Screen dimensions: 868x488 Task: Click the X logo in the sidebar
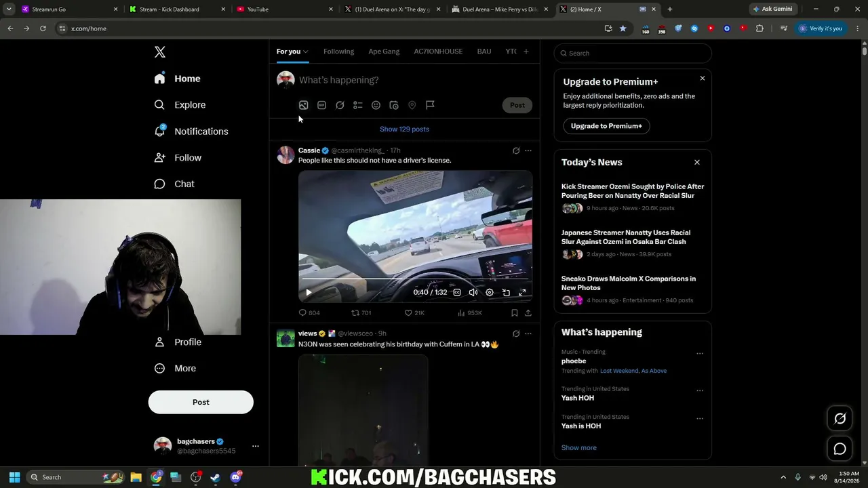pyautogui.click(x=160, y=52)
